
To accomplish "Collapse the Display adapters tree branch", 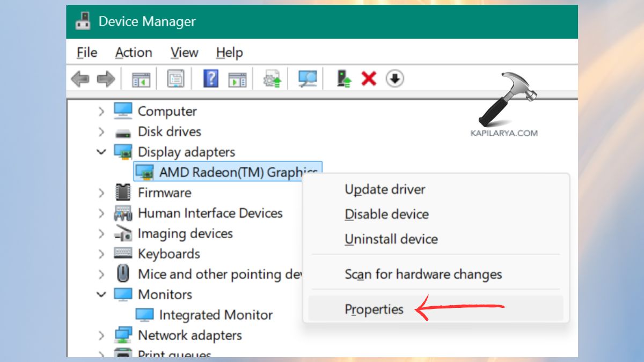I will click(x=102, y=152).
